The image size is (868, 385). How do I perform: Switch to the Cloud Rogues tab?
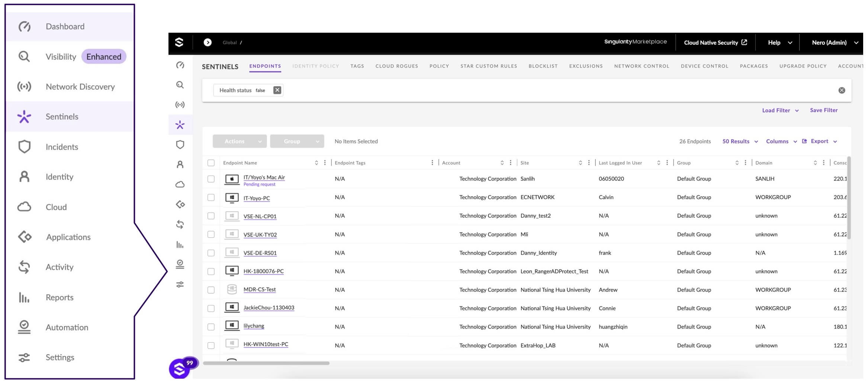397,66
